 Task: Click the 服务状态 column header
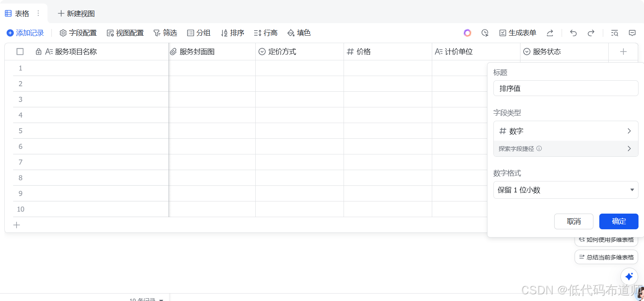pos(564,52)
